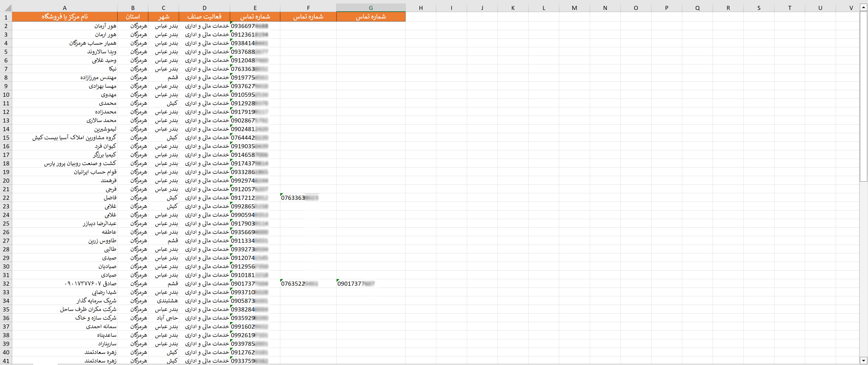Click cell "گروه مشاورین املاک آسیا بیست کیش"
The height and width of the screenshot is (365, 868).
click(65, 137)
